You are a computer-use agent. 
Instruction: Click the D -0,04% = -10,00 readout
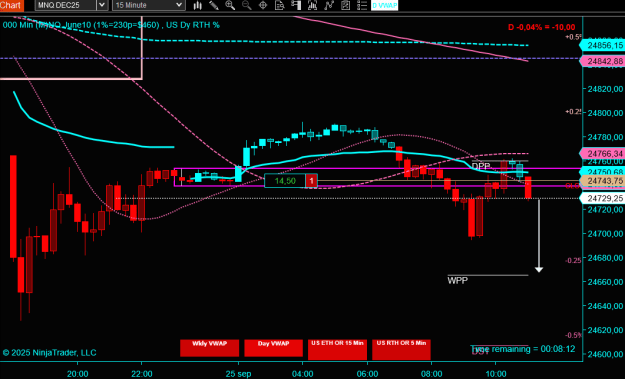[x=541, y=27]
